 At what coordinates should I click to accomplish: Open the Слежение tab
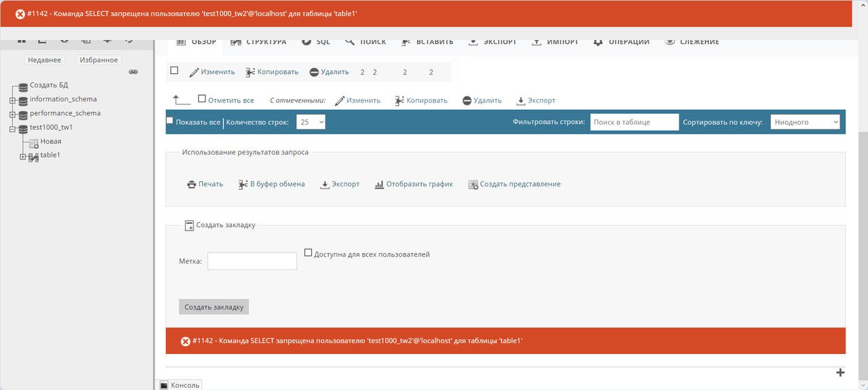[692, 41]
